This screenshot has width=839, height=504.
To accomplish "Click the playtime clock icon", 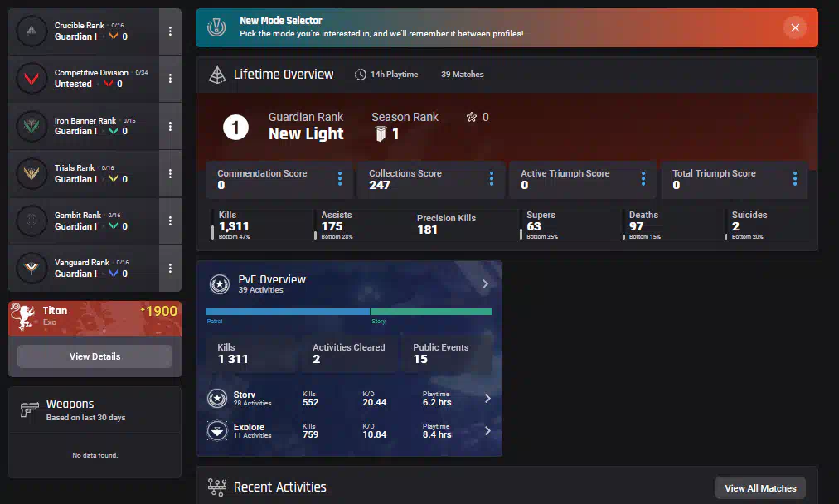I will click(360, 75).
